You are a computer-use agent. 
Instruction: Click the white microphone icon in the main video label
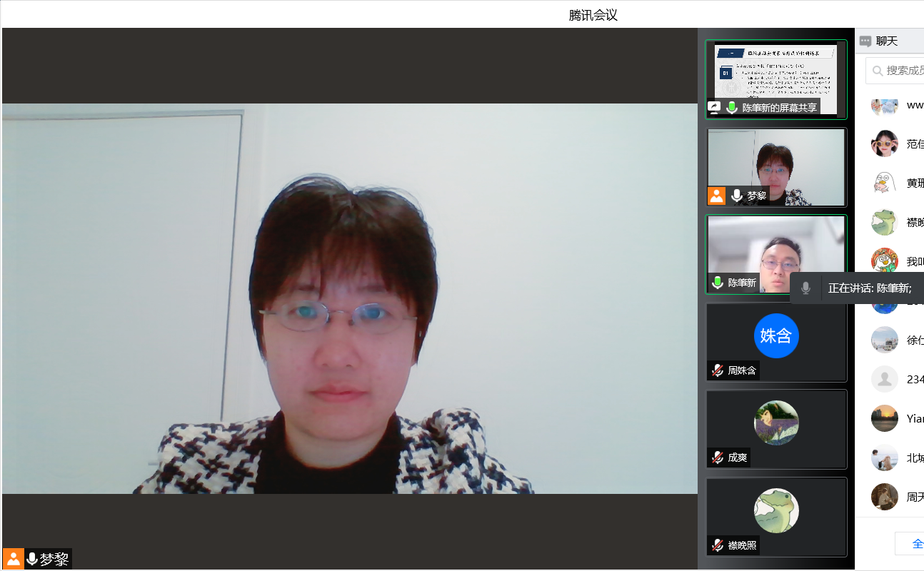pyautogui.click(x=31, y=559)
